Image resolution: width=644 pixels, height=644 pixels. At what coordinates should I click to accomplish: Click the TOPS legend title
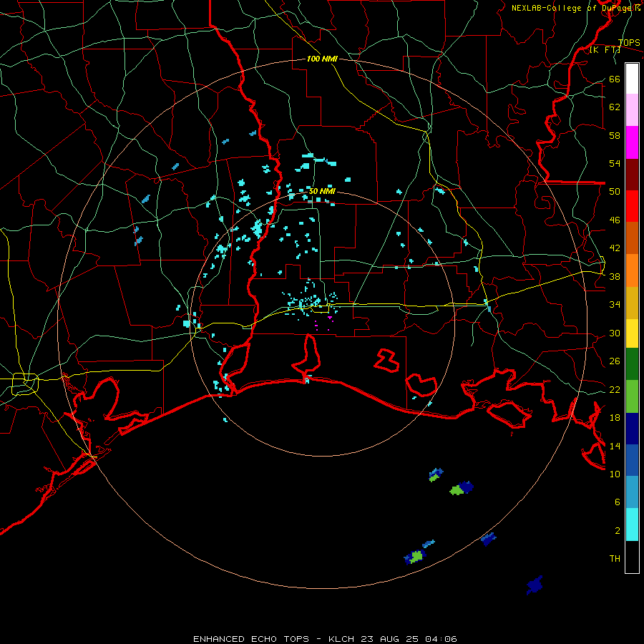[x=628, y=43]
